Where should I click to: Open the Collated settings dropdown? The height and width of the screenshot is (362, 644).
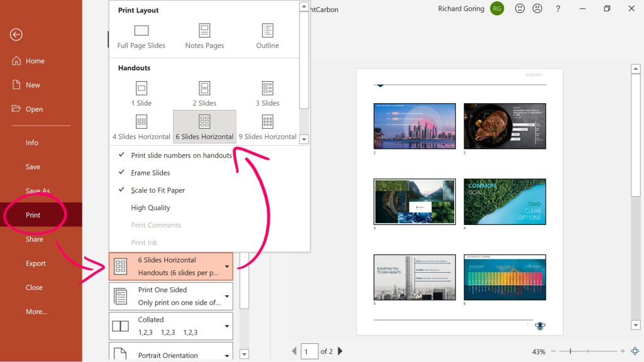(170, 326)
